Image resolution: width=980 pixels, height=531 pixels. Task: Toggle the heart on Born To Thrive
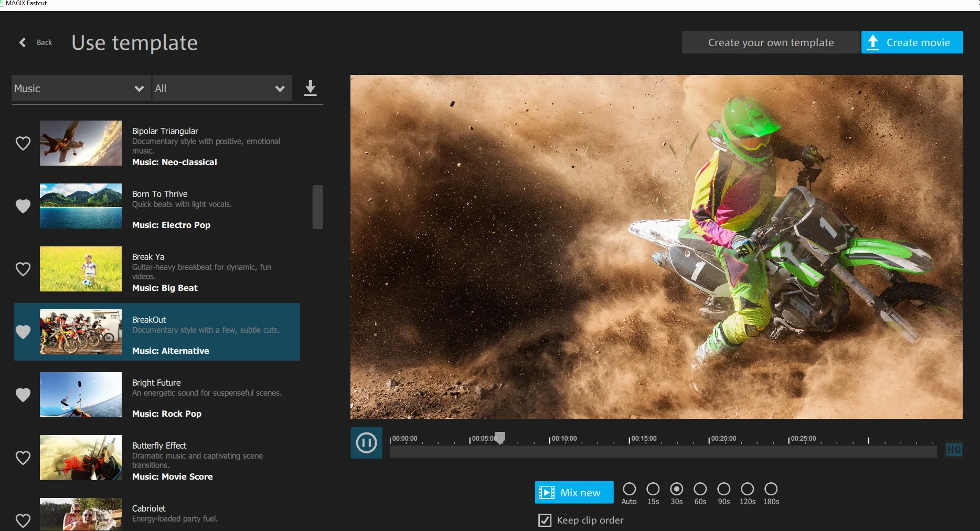pos(23,206)
